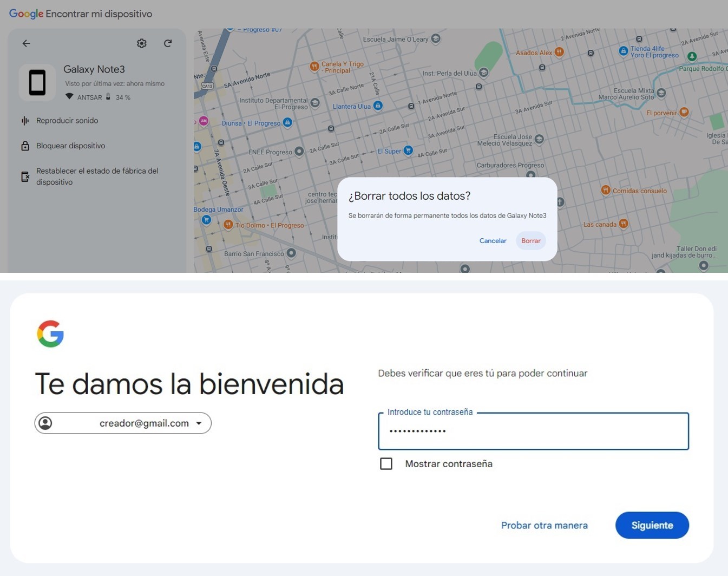
Task: Go back with the left arrow icon
Action: coord(26,43)
